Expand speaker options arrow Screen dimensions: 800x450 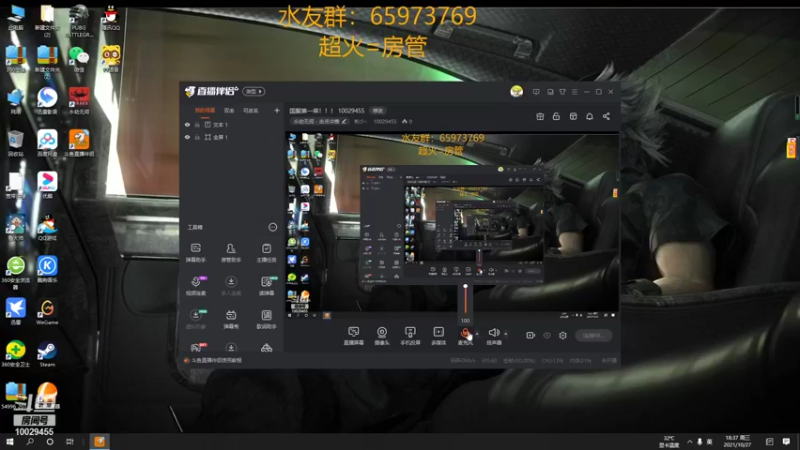tap(506, 334)
